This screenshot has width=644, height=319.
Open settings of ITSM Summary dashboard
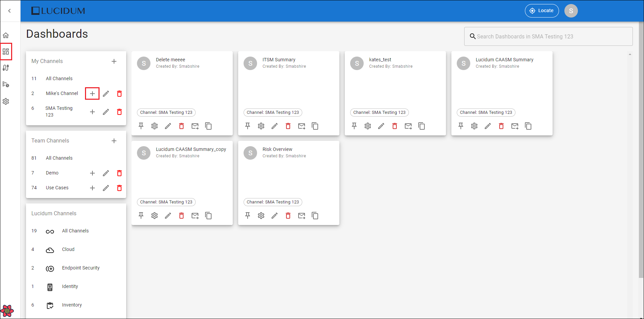click(261, 126)
